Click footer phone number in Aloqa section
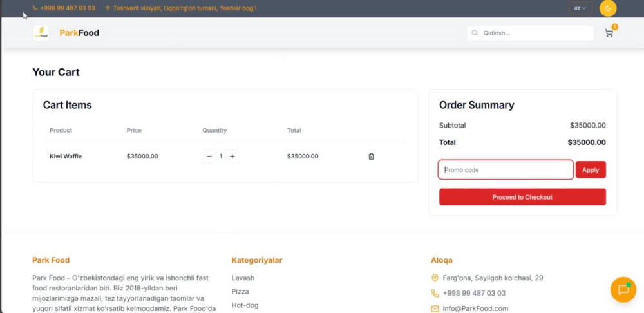The width and height of the screenshot is (644, 313). [474, 293]
